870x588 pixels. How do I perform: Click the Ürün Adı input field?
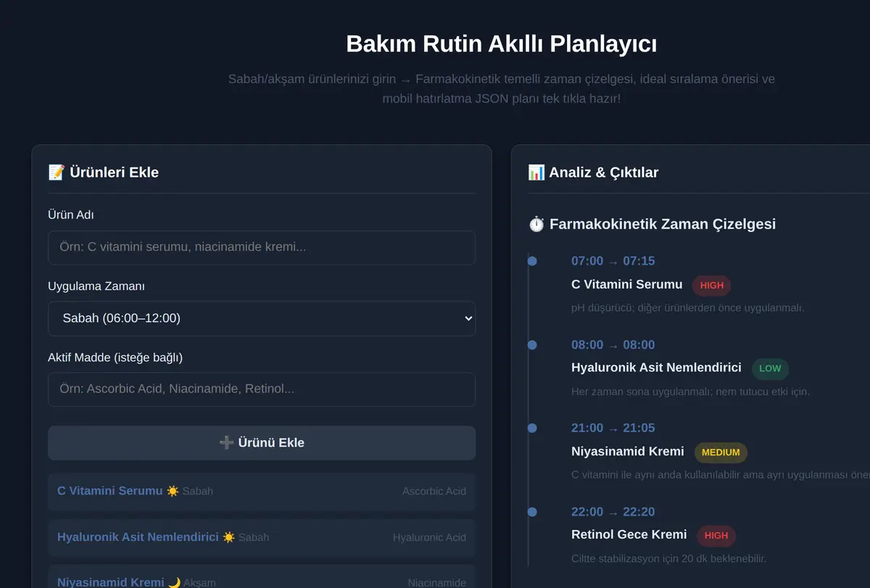[x=262, y=247]
